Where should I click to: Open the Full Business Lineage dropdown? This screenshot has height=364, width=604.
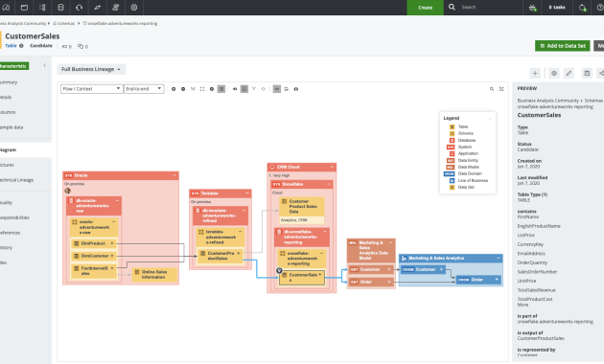click(x=91, y=69)
